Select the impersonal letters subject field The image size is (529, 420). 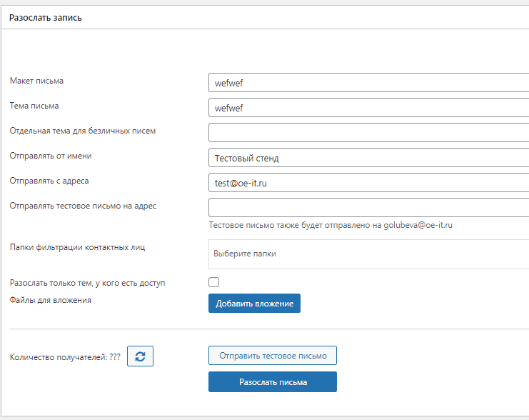tap(368, 133)
